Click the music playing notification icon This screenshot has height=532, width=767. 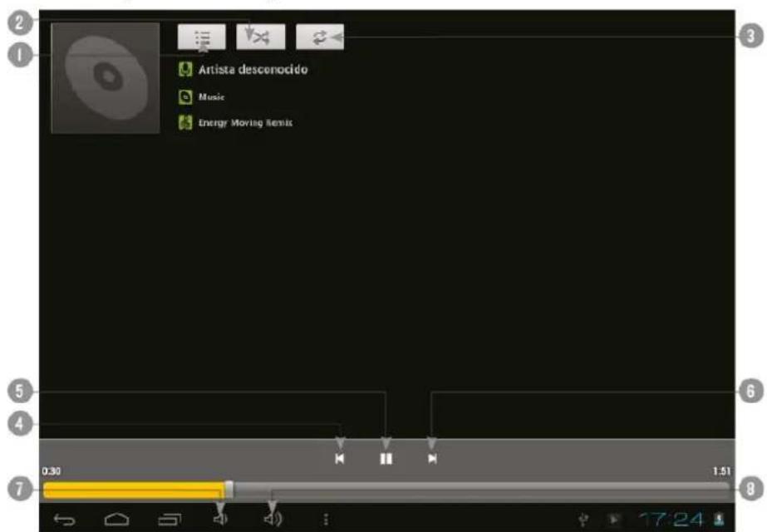[x=613, y=520]
